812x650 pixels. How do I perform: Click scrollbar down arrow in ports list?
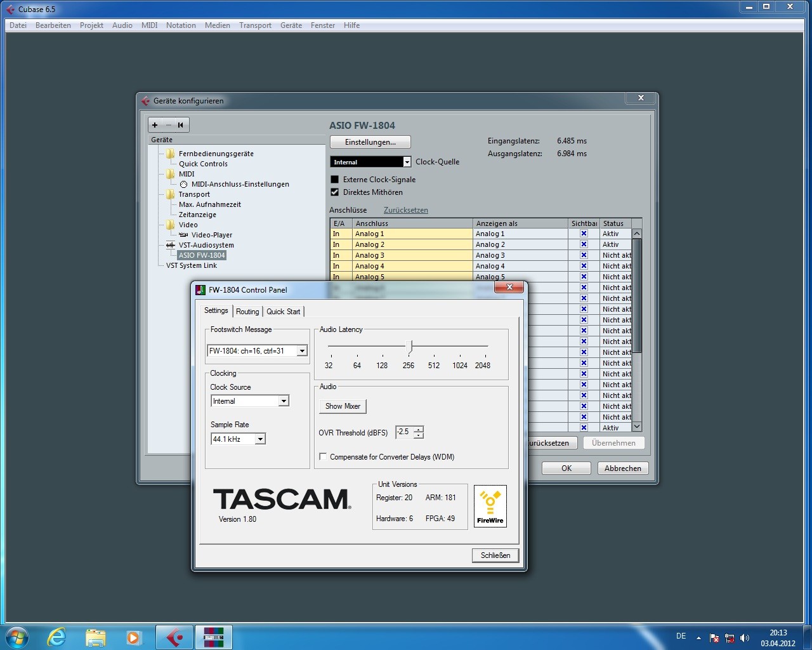(x=637, y=427)
